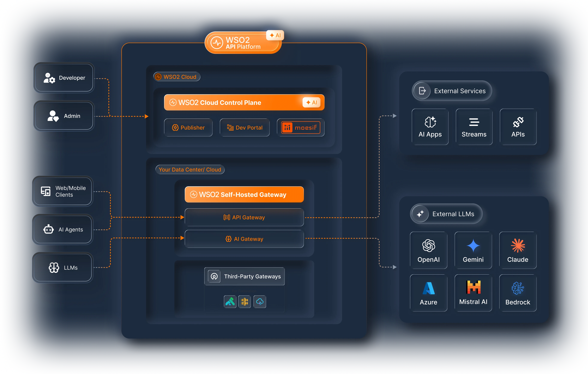Select the Web/Mobile Clients devices icon
This screenshot has width=588, height=374.
(x=46, y=191)
